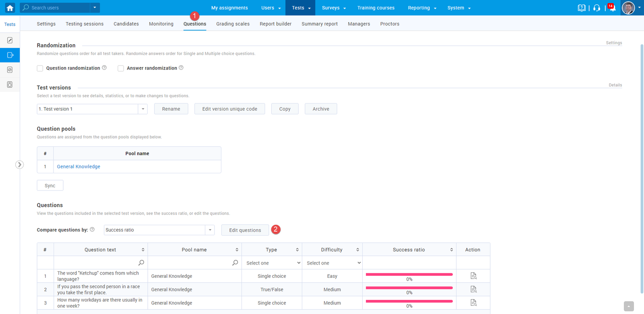Screen dimensions: 644x314
Task: Open the Difficulty filter Select one dropdown
Action: point(332,263)
